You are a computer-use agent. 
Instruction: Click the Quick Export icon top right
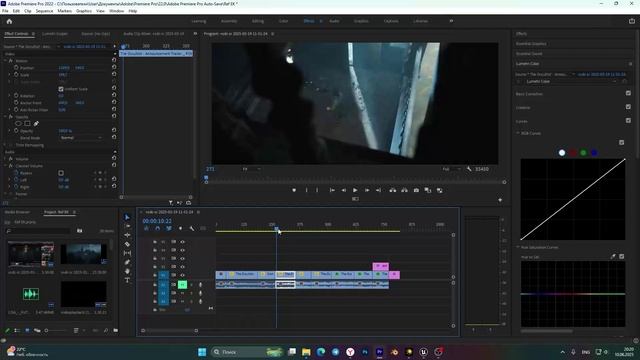[631, 21]
